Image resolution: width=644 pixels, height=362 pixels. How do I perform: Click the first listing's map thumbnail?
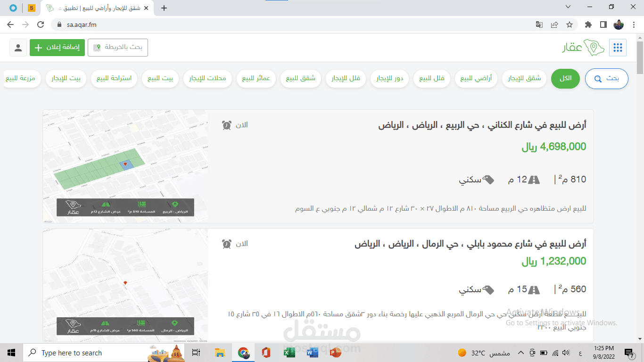(x=124, y=166)
